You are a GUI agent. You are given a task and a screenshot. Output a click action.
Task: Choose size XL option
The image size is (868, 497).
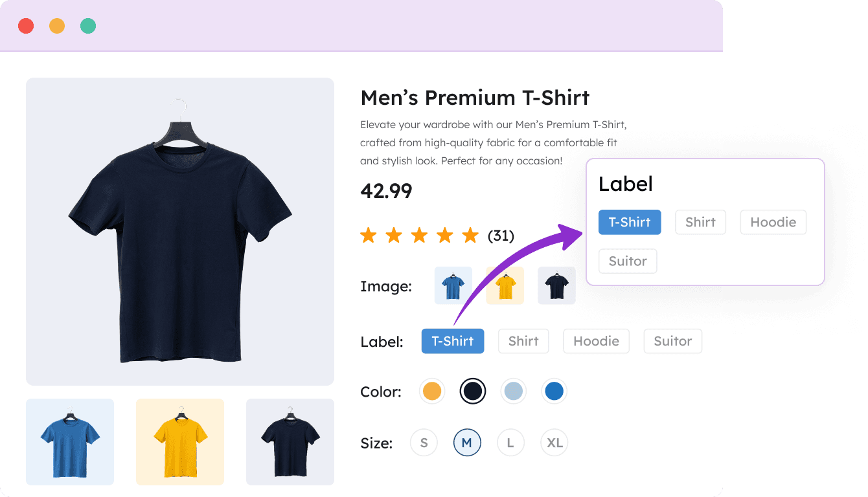(554, 443)
